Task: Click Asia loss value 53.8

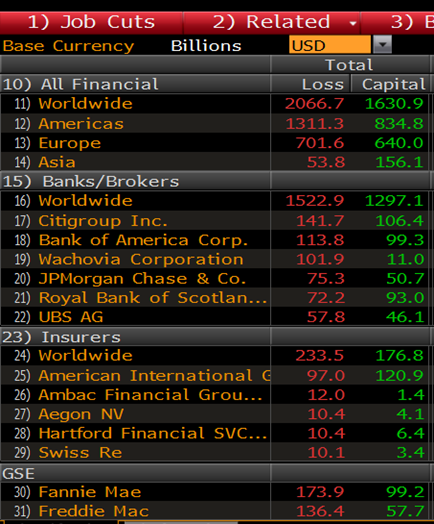Action: point(326,162)
